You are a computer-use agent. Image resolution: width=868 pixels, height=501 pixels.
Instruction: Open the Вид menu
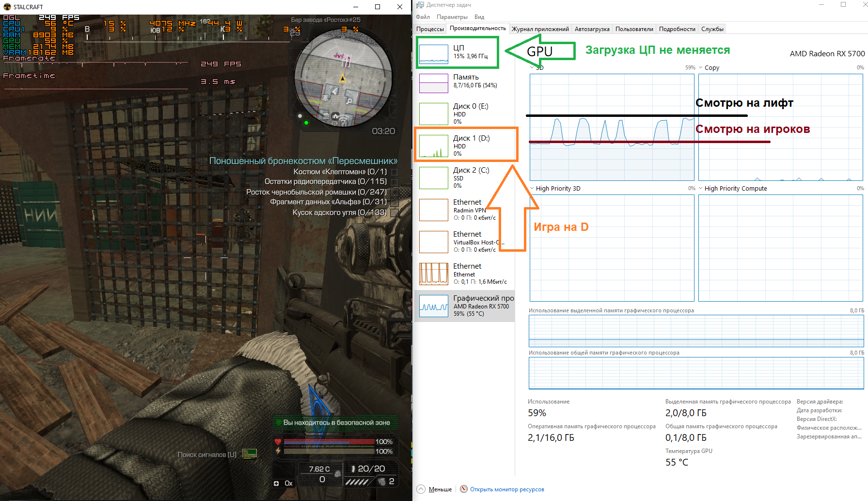pos(479,17)
